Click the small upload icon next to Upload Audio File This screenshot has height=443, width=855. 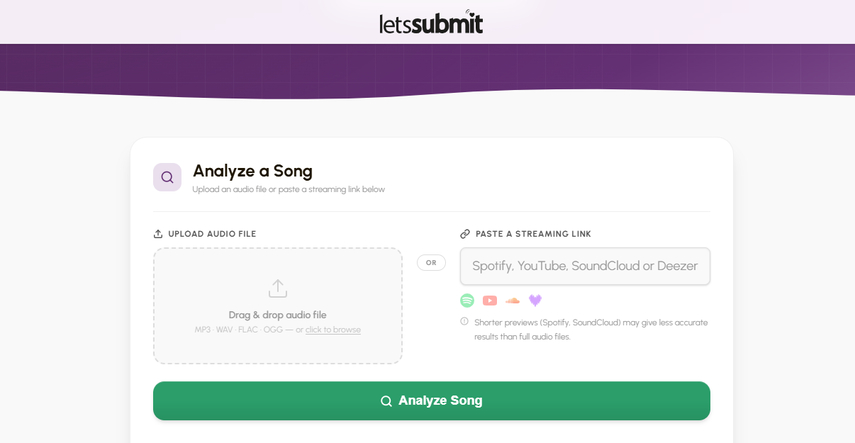pyautogui.click(x=158, y=234)
